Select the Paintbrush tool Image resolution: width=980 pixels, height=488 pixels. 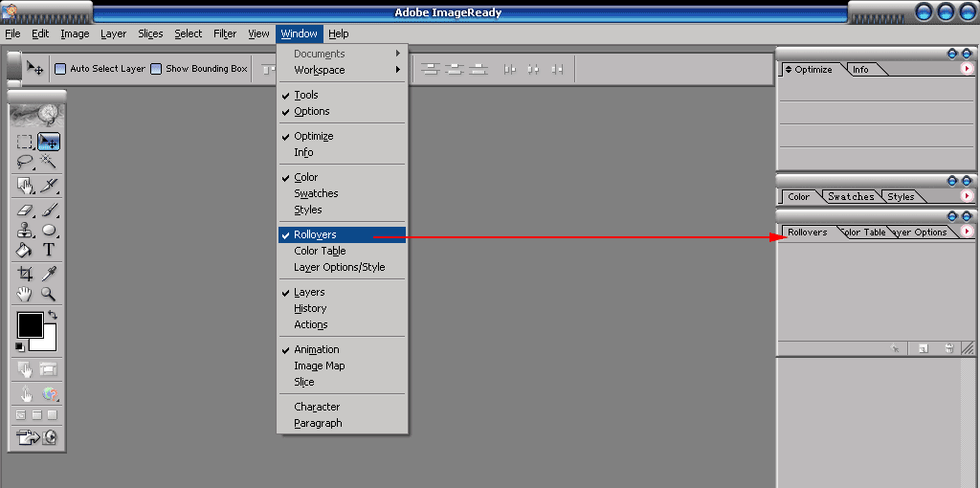click(49, 210)
